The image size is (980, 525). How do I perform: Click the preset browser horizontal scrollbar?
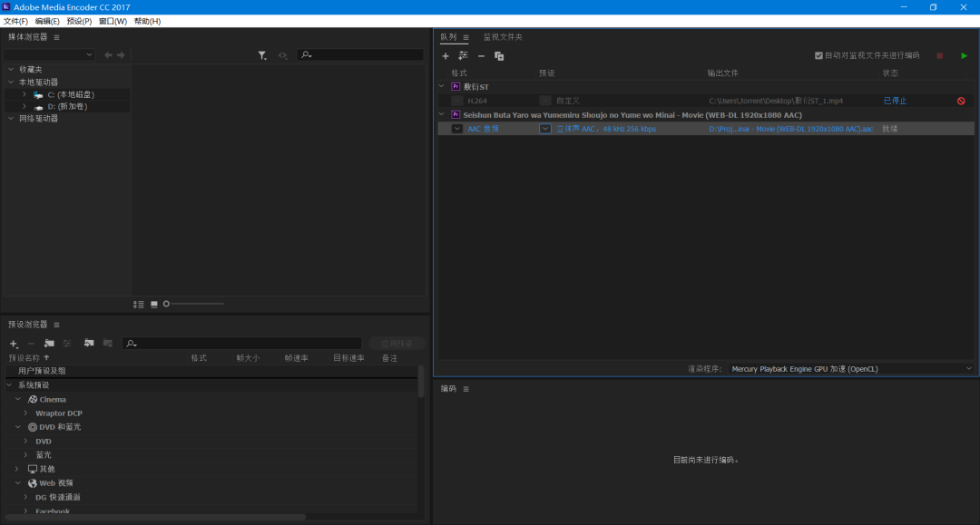click(156, 517)
